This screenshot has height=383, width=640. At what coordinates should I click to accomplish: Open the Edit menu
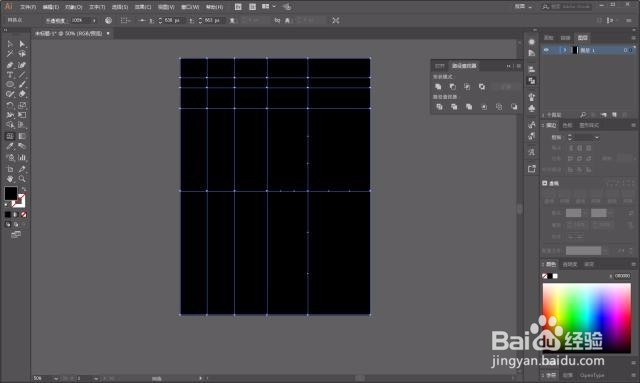(51, 7)
